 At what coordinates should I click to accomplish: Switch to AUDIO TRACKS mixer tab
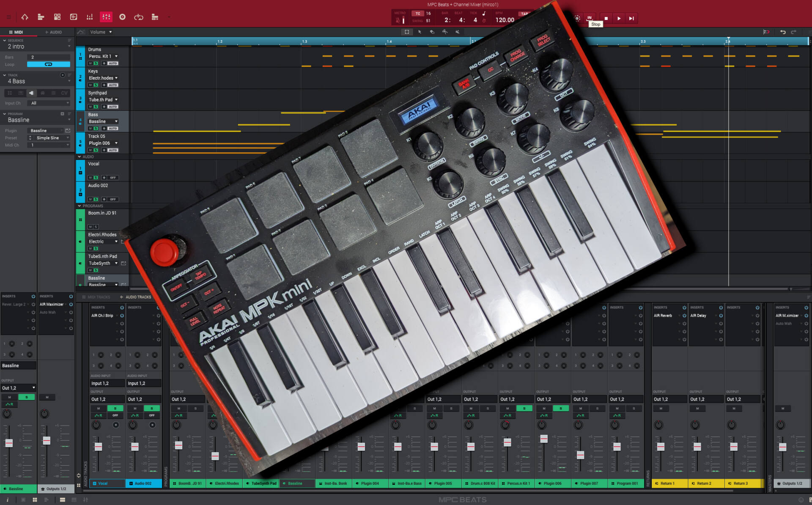135,297
